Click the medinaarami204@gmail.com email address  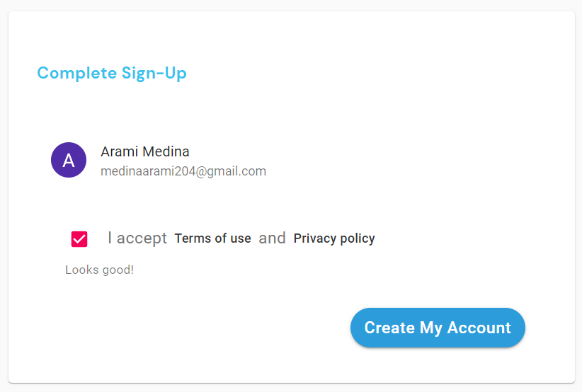tap(183, 171)
